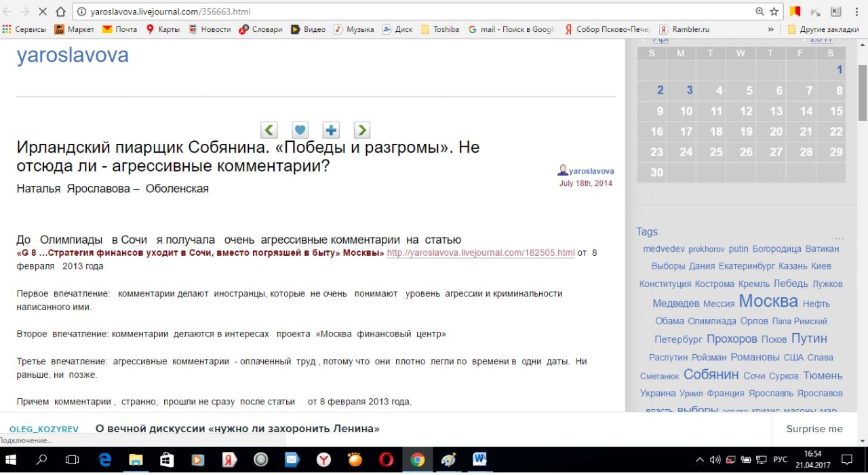This screenshot has height=475, width=868.
Task: Open the Сочи tag
Action: [754, 375]
